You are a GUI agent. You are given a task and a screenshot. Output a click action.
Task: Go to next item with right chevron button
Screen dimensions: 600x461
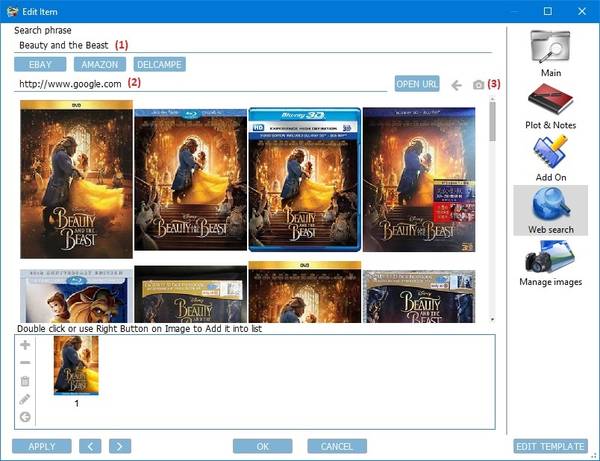click(x=120, y=446)
